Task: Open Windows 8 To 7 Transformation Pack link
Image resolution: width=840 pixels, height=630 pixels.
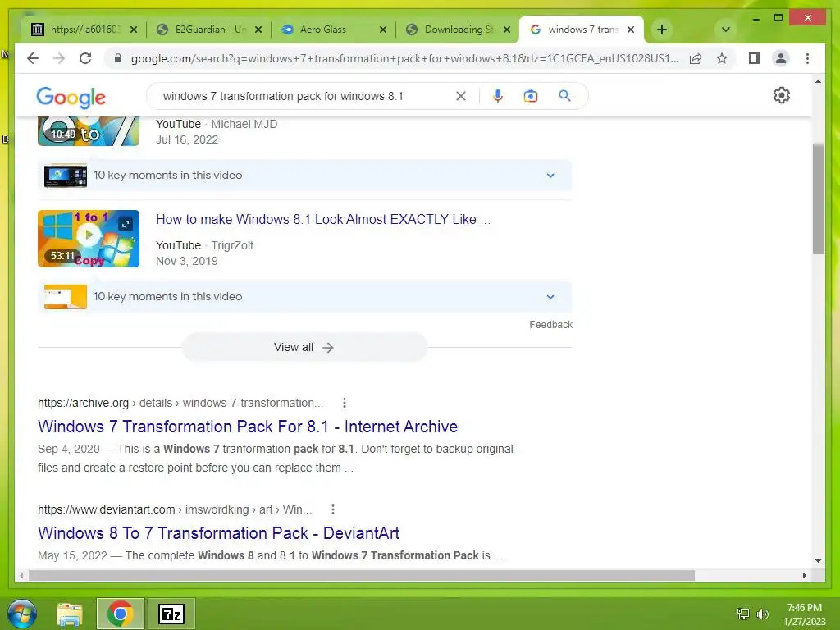Action: (x=218, y=533)
